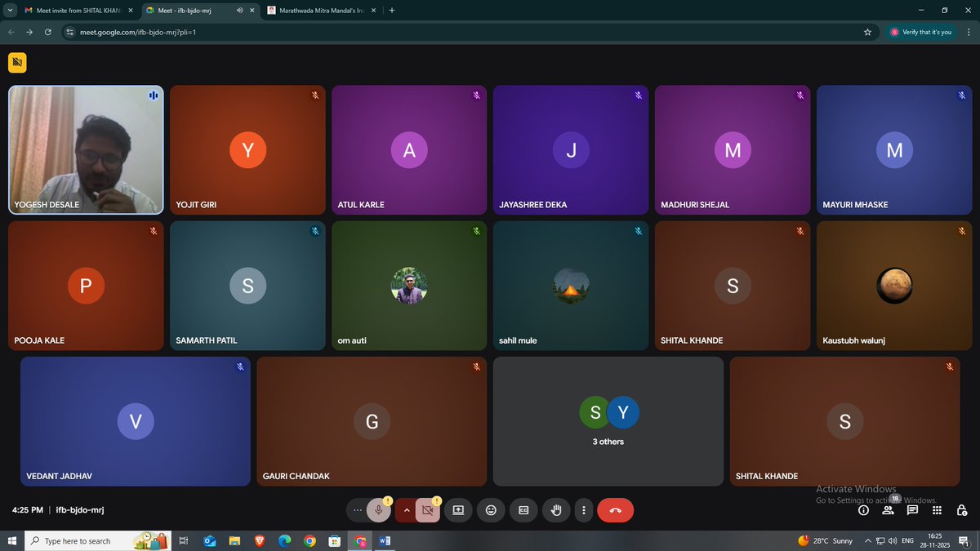Viewport: 980px width, 551px height.
Task: Leave the call
Action: (x=615, y=510)
